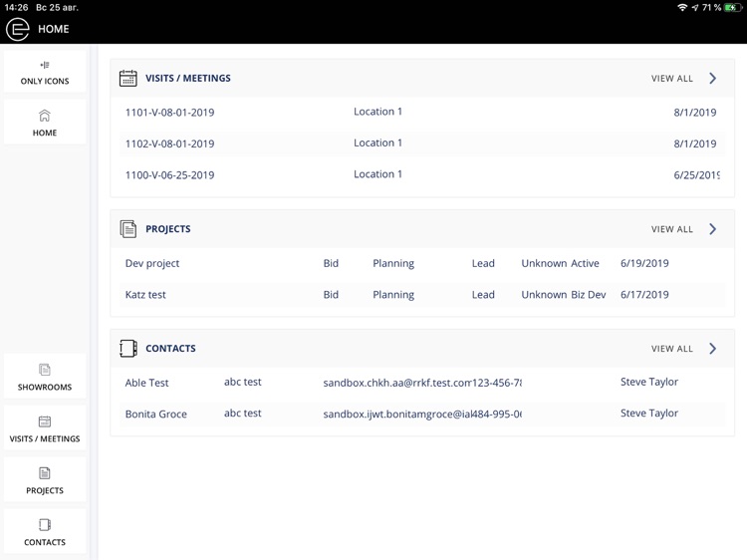Click the Contacts section title

coord(170,349)
